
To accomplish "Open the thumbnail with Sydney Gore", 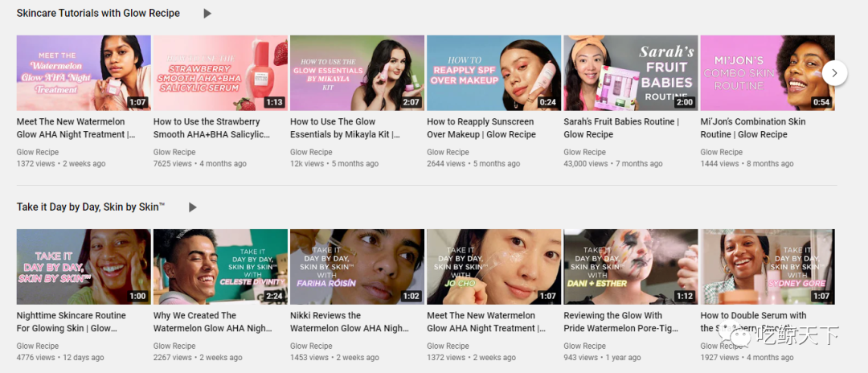I will pos(768,267).
